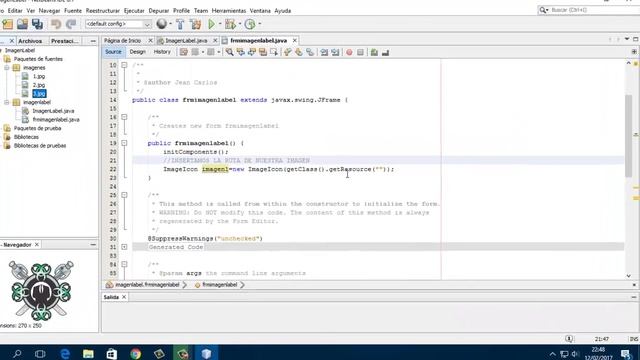Click Find Previous Occurrence icon
The image size is (640, 360).
pos(241,52)
